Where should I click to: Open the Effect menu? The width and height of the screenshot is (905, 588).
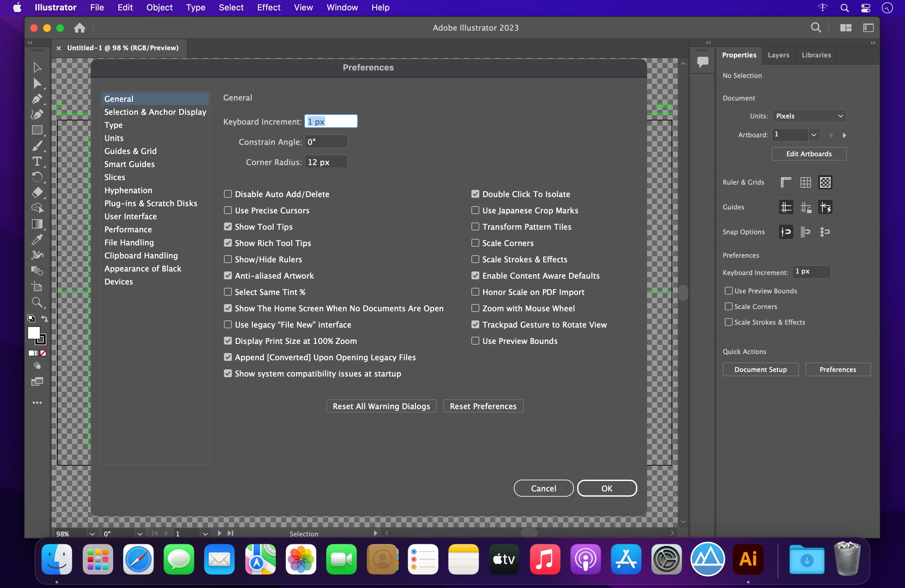pos(268,8)
